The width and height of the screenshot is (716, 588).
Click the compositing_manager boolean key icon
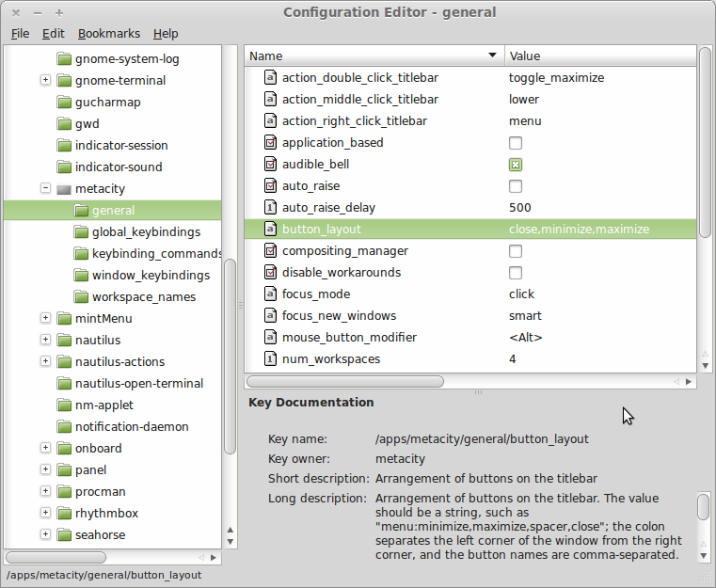pyautogui.click(x=270, y=251)
